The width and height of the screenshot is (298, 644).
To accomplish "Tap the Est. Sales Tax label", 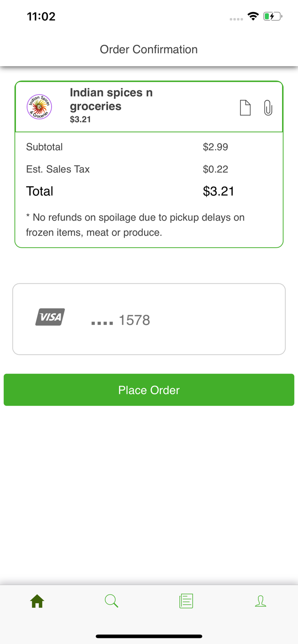I will (x=58, y=169).
